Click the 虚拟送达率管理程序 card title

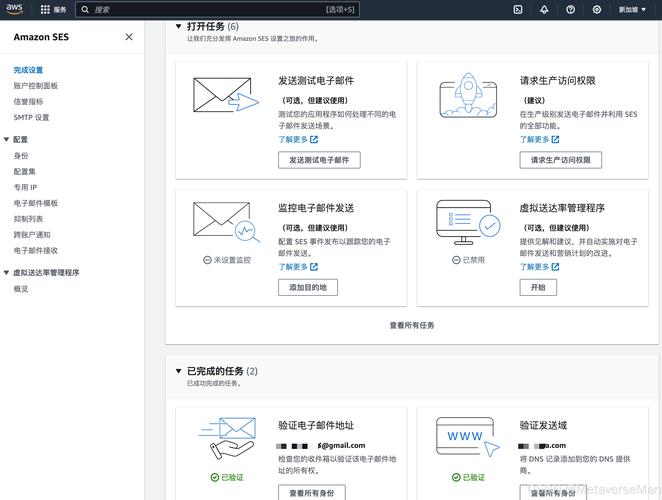[x=562, y=208]
